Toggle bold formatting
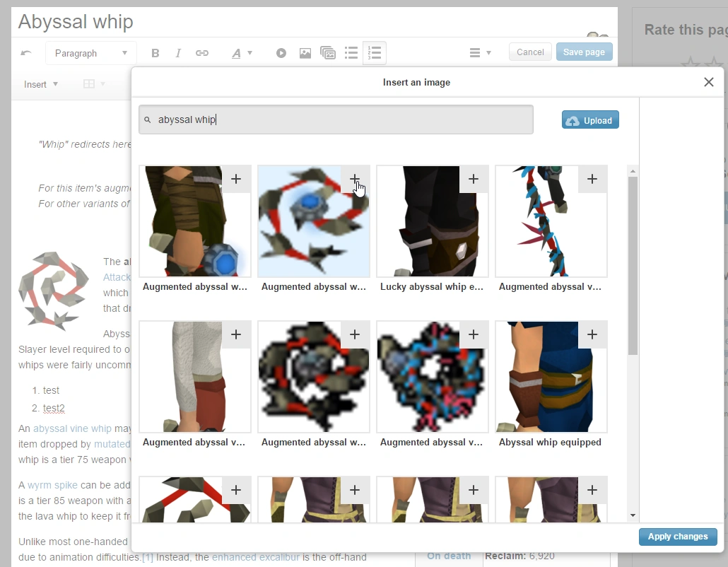Viewport: 728px width, 567px height. pyautogui.click(x=155, y=53)
